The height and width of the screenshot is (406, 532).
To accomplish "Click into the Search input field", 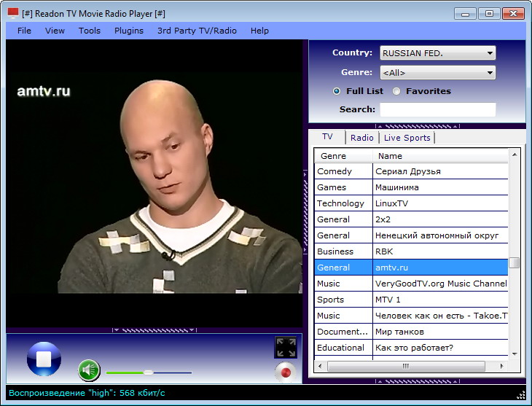I will 438,109.
